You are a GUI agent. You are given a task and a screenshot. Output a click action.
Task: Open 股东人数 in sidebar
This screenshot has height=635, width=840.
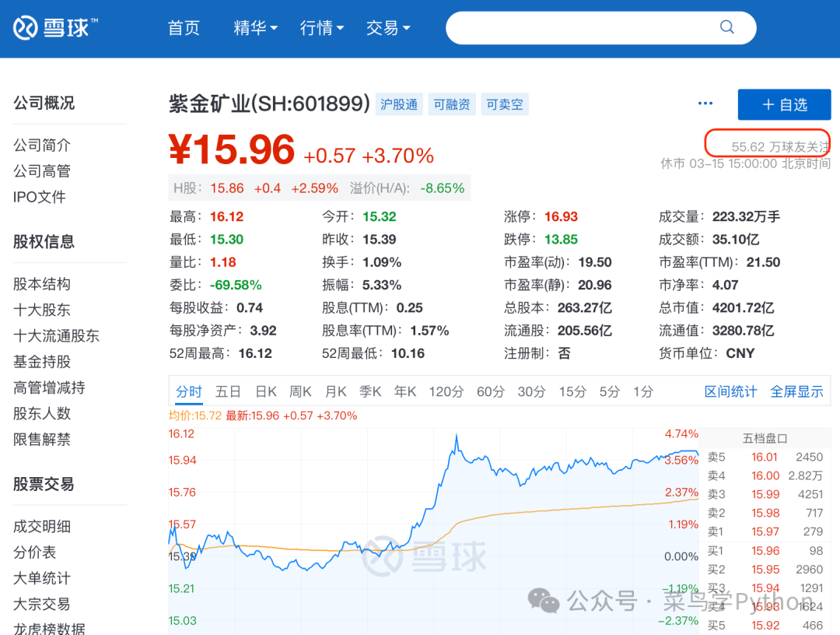[42, 414]
